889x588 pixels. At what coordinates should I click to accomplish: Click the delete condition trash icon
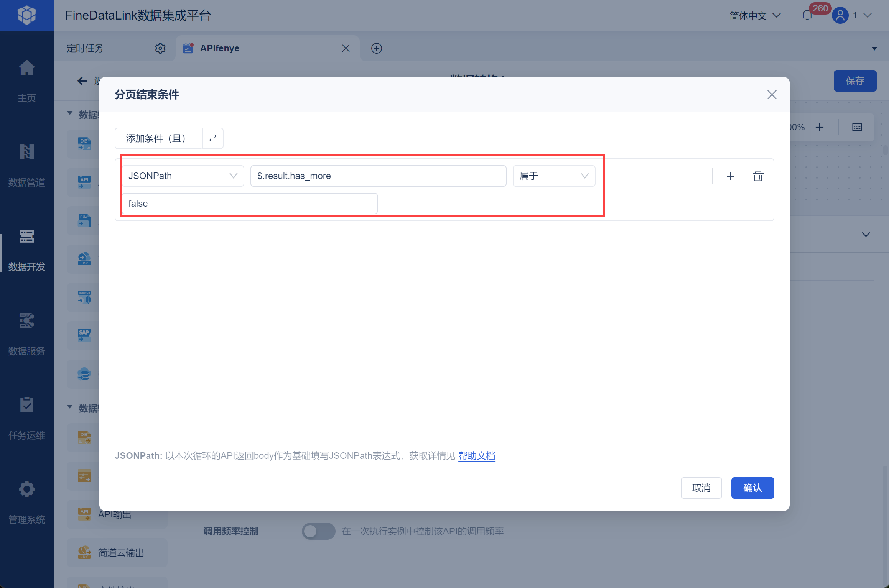pyautogui.click(x=758, y=176)
